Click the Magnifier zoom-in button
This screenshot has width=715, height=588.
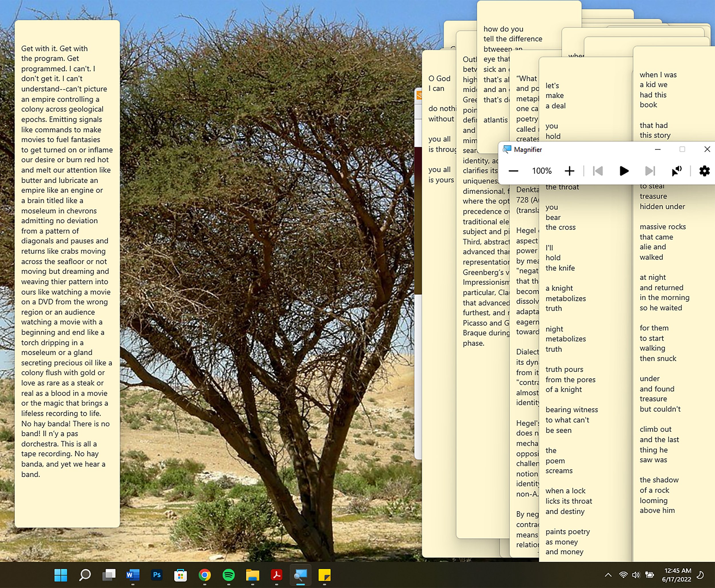click(569, 171)
